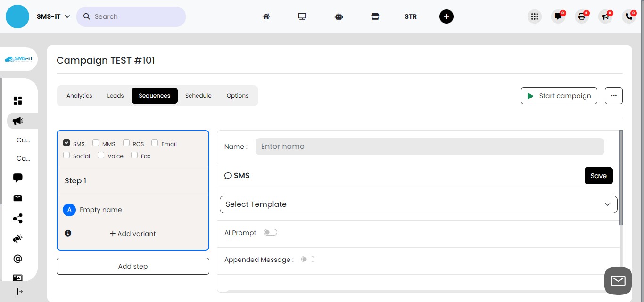The image size is (644, 302).
Task: Open the share icon in left sidebar
Action: tap(18, 219)
